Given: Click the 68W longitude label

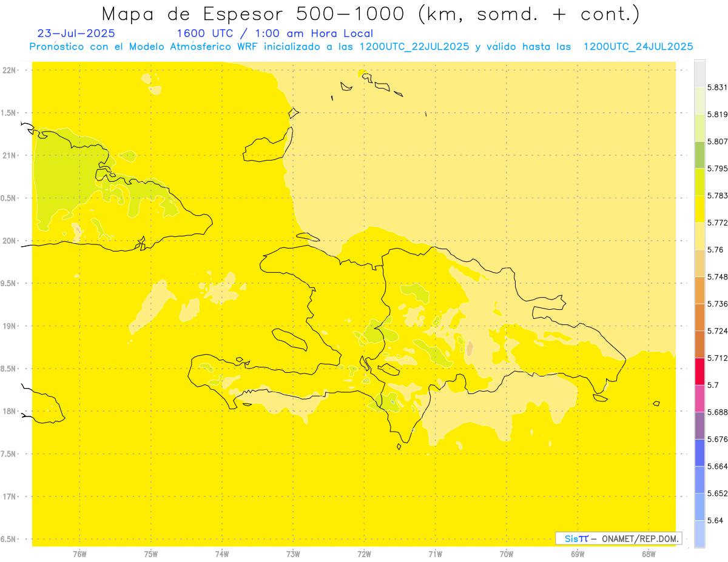Looking at the screenshot, I should point(649,554).
